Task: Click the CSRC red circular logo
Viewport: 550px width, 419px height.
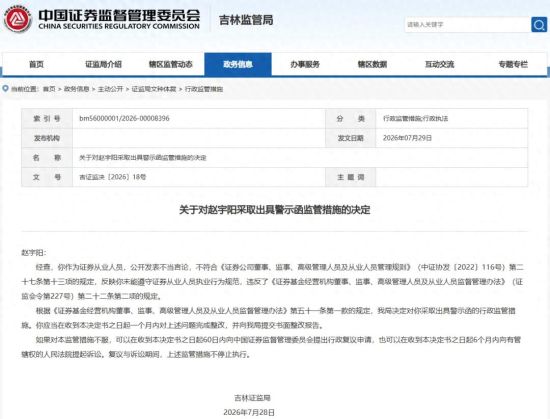Action: point(17,20)
